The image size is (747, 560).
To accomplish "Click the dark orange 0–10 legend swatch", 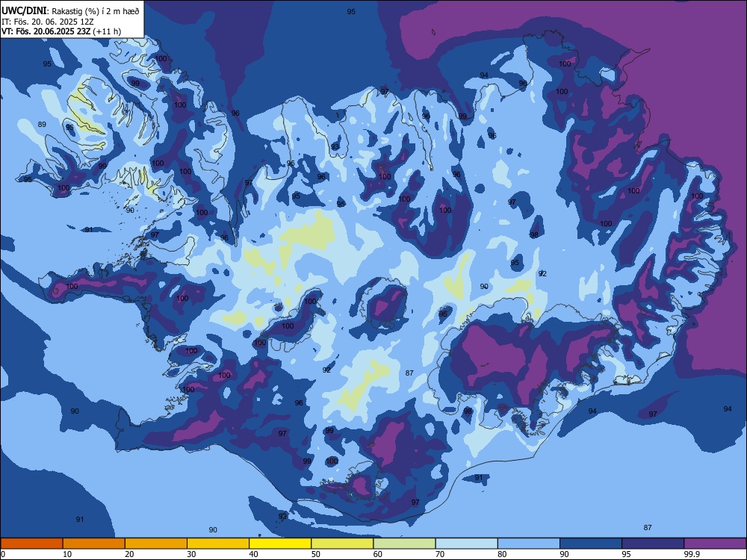I will [x=31, y=544].
